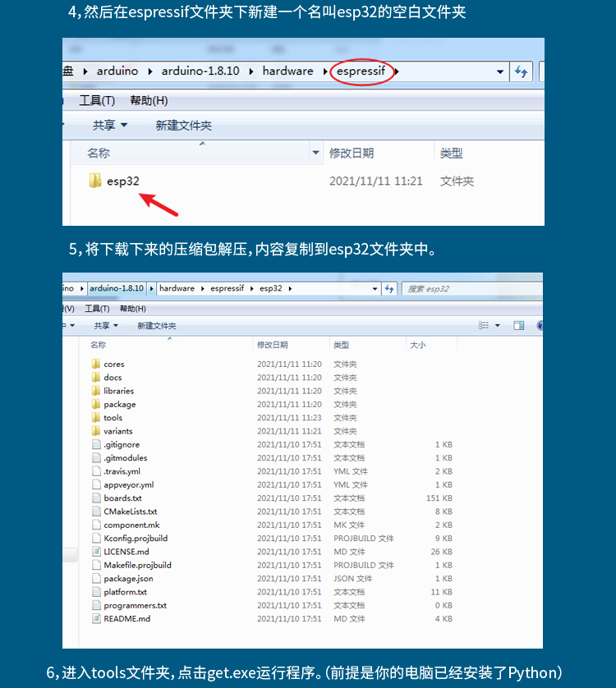The height and width of the screenshot is (688, 616).
Task: Open the esp32 folder icon in espressif
Action: click(95, 181)
